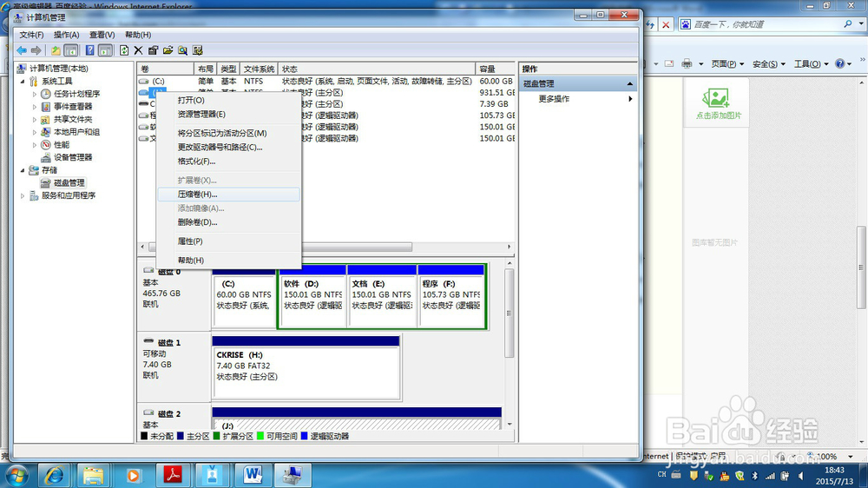
Task: Choose 打开(O) from the context menu
Action: pos(228,100)
